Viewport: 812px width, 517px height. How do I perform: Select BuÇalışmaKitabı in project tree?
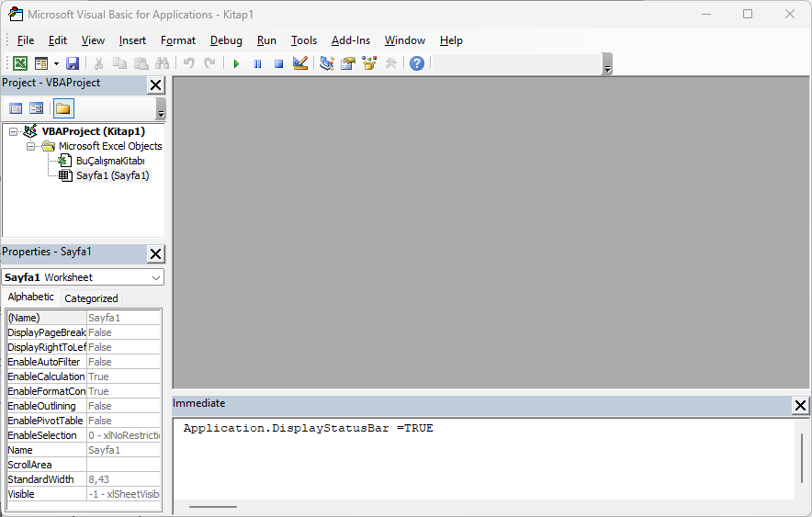point(110,161)
